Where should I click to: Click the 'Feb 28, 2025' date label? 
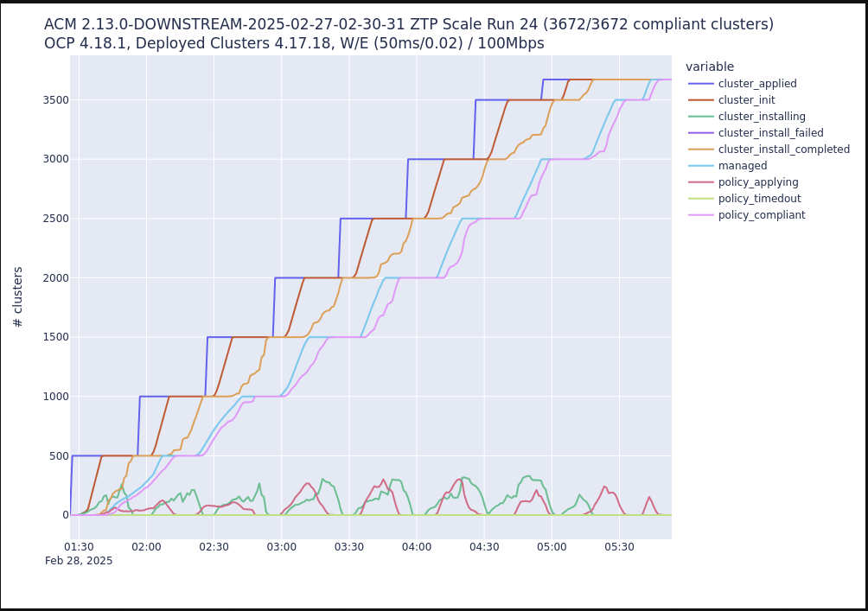[x=79, y=561]
